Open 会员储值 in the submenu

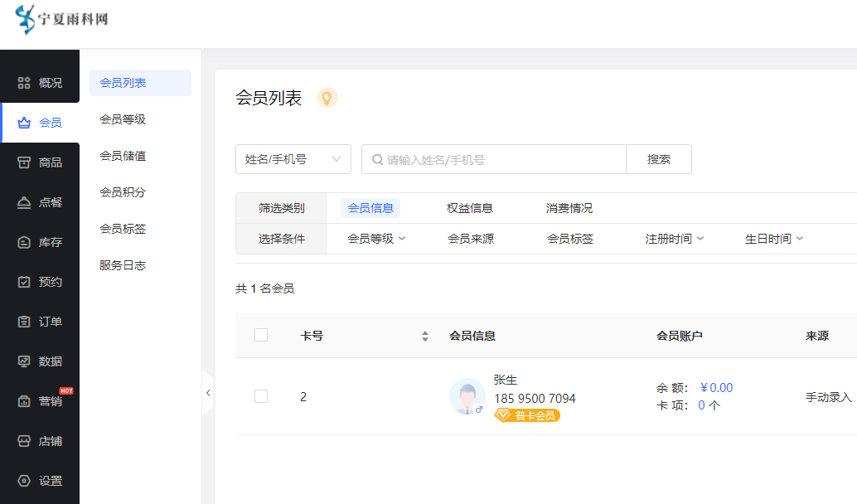point(123,156)
